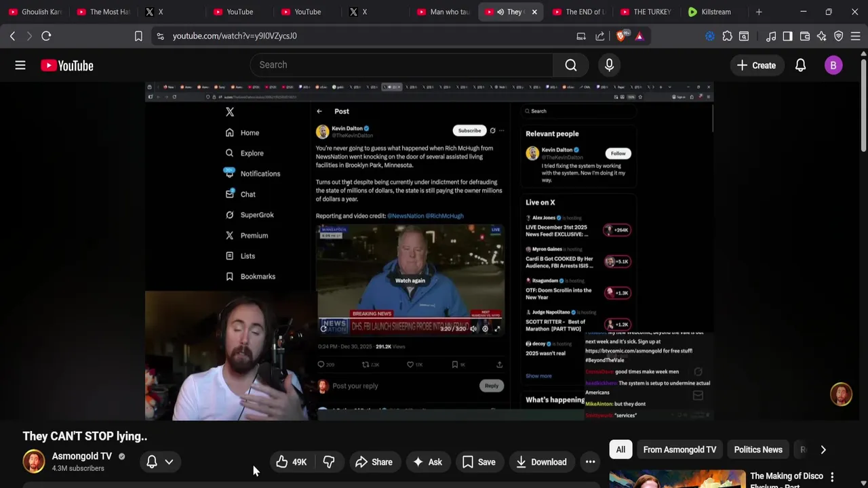This screenshot has width=868, height=488.
Task: Switch to THE END of tab
Action: click(578, 12)
